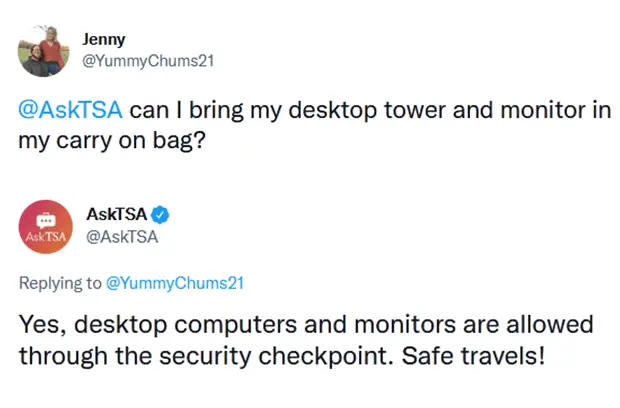Follow the blue @AskTSA mention in Jenny's tweet
This screenshot has height=408, width=620.
70,110
